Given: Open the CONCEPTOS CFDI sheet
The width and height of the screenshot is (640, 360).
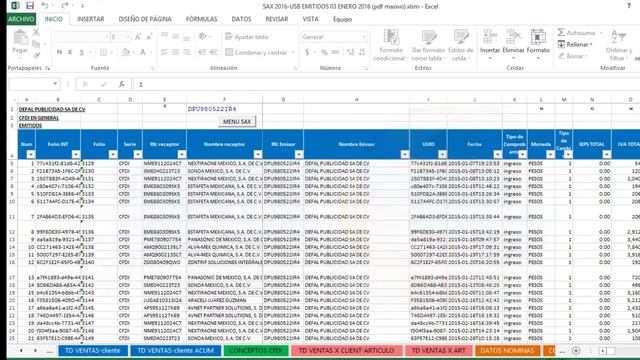Looking at the screenshot, I should click(x=256, y=350).
